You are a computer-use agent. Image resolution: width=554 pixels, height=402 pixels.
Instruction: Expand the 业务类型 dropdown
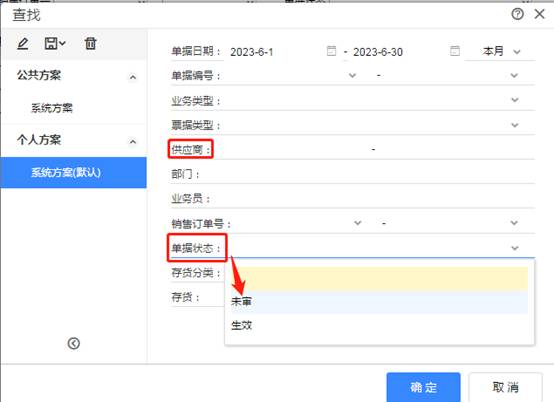point(515,100)
